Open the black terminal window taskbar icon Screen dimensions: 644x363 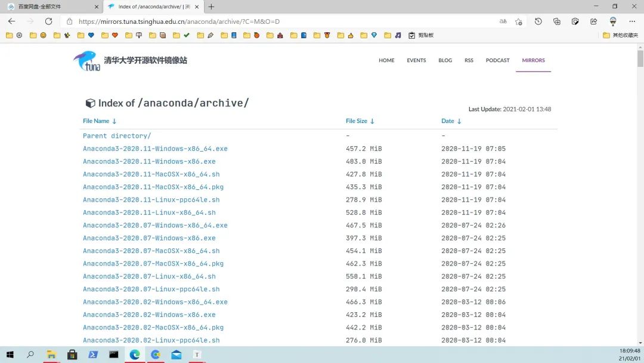(x=114, y=355)
